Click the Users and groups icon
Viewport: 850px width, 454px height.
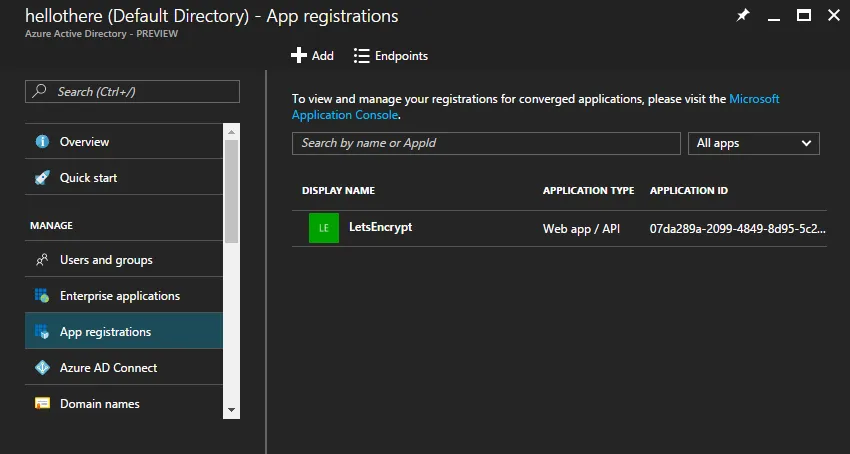click(x=42, y=260)
